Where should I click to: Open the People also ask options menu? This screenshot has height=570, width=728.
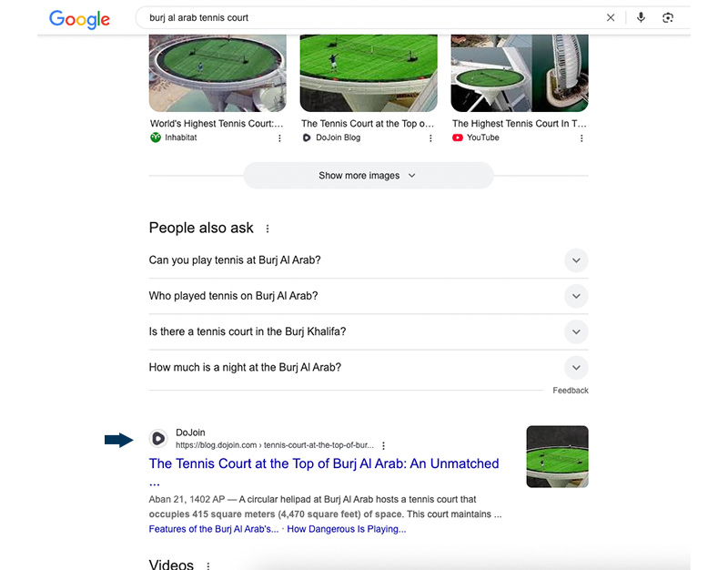pyautogui.click(x=267, y=229)
